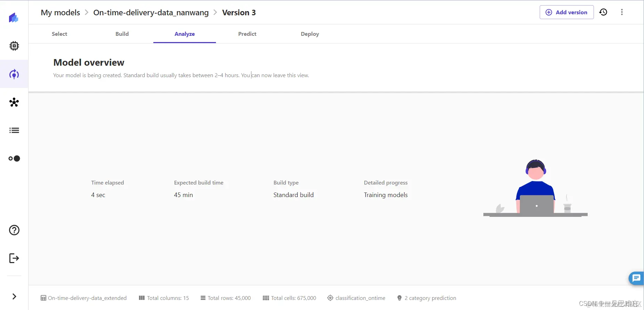Open the My models sidebar icon
This screenshot has width=644, height=310.
click(x=14, y=74)
